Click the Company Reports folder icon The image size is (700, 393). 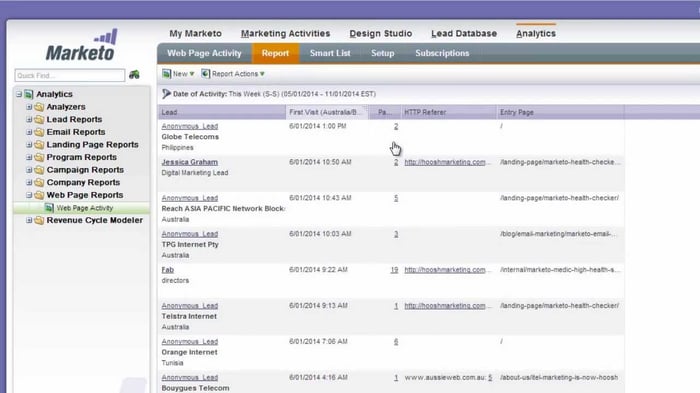39,182
